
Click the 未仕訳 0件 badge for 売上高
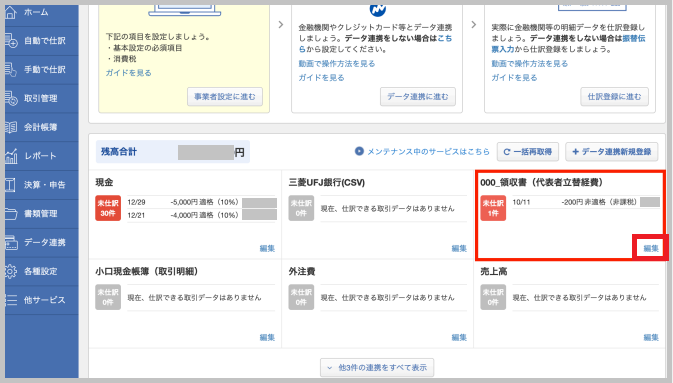coord(493,297)
